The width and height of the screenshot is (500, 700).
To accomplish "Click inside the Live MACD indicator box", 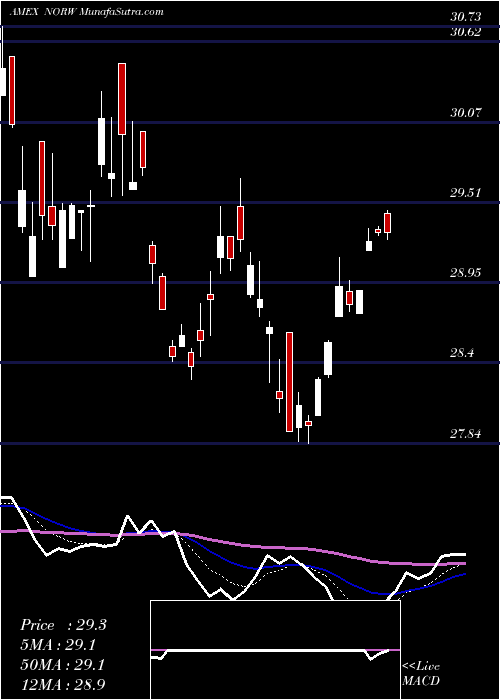I will (x=275, y=650).
